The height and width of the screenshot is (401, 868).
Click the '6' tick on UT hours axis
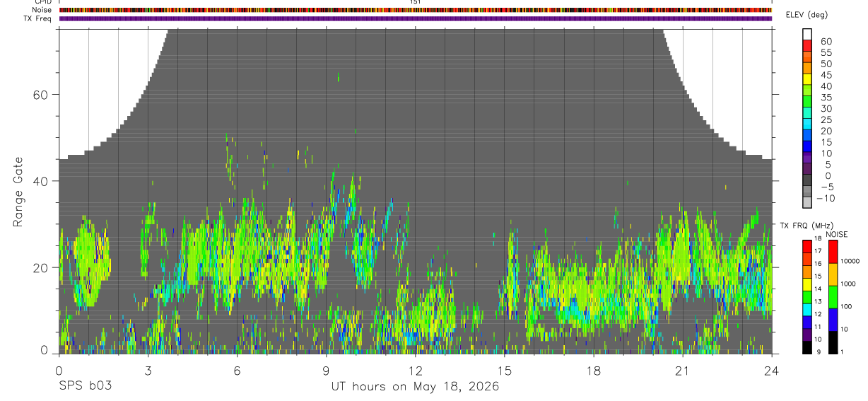coord(237,370)
